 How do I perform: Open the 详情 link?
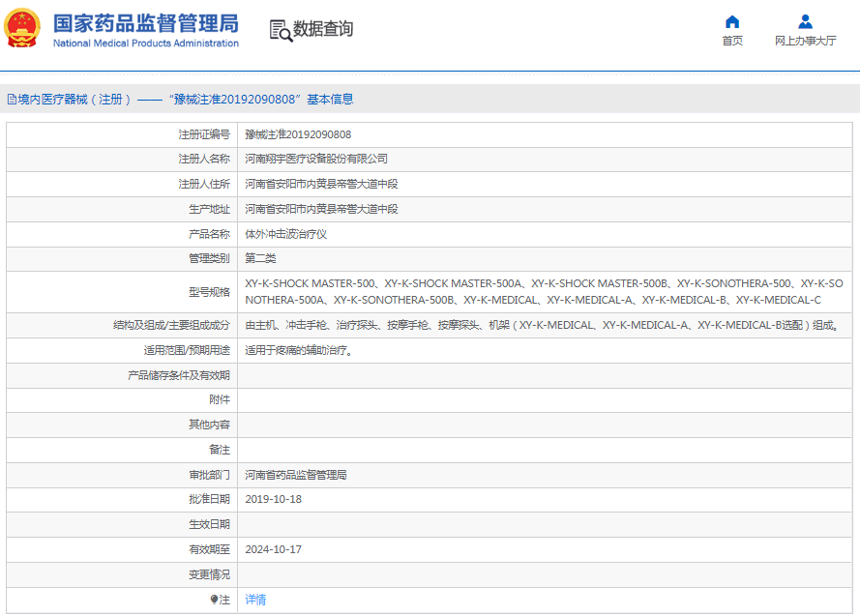pyautogui.click(x=255, y=600)
